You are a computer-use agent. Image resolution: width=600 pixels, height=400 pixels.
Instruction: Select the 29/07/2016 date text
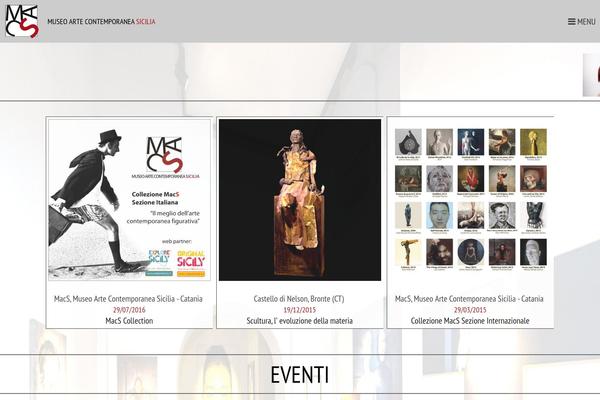coord(129,310)
